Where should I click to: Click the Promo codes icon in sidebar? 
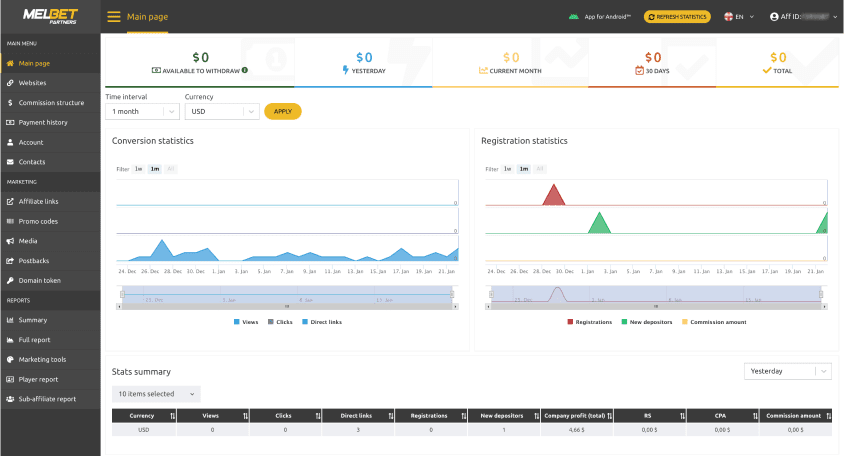9,221
